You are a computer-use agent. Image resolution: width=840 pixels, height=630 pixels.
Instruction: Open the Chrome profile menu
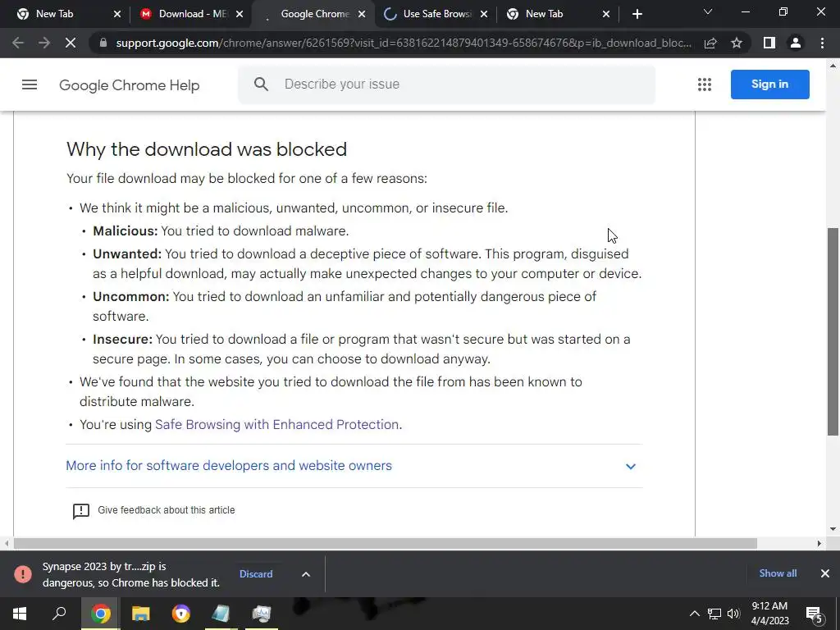pos(796,43)
